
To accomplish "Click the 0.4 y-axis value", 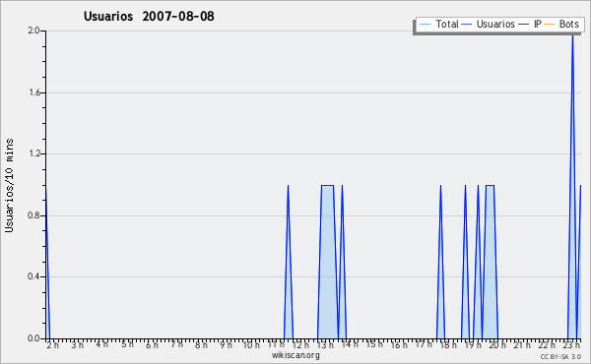I will (33, 276).
